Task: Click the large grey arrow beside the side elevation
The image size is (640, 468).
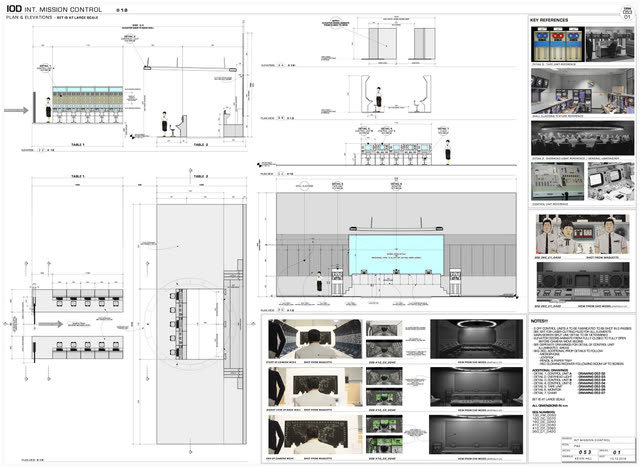Action: coord(16,110)
